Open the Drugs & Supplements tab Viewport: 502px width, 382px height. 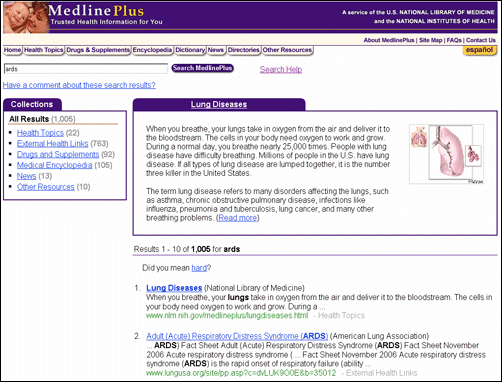click(98, 50)
